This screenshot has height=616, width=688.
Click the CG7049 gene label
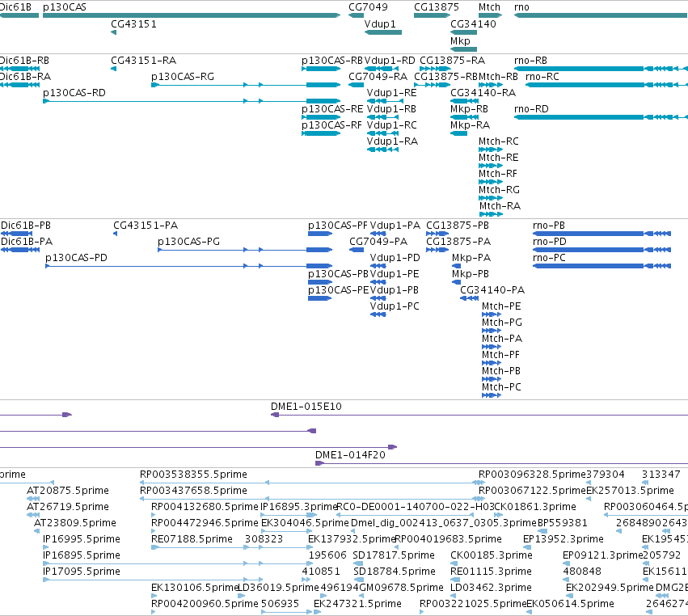(x=368, y=7)
